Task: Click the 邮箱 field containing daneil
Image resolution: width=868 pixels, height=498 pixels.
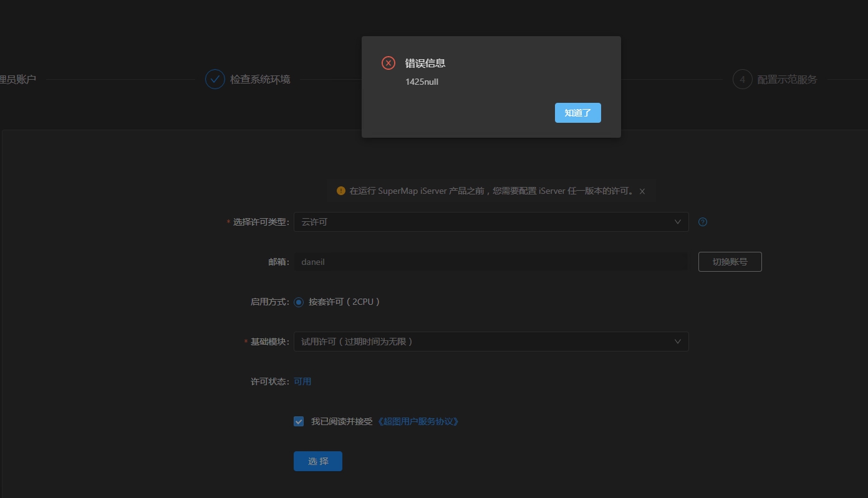Action: (x=490, y=262)
